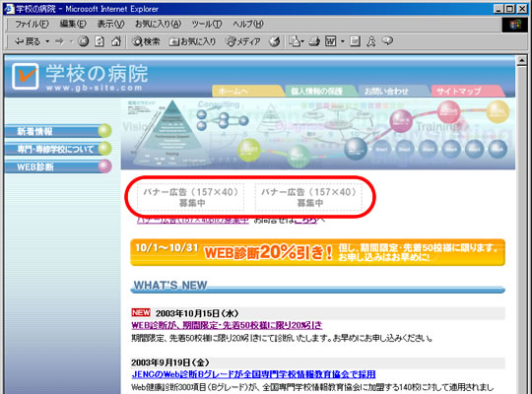Click the Windows flag throbber logo
This screenshot has width=532, height=394.
click(514, 25)
